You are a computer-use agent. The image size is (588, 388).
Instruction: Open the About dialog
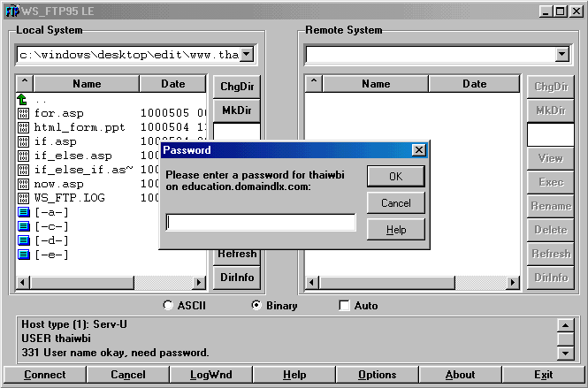[460, 375]
